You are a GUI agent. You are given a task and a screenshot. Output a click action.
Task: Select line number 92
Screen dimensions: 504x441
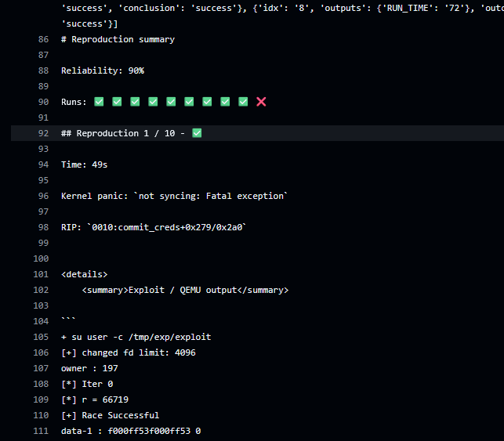(x=43, y=133)
